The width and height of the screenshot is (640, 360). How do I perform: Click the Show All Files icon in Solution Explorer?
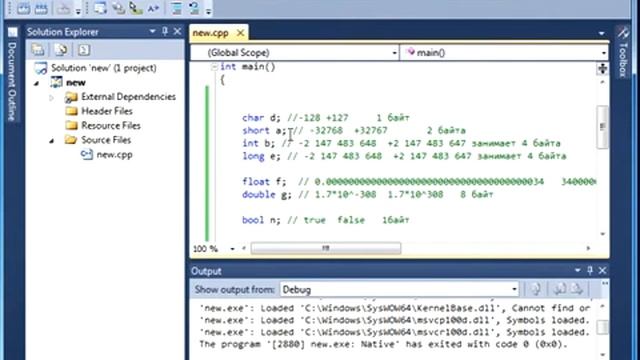click(61, 50)
